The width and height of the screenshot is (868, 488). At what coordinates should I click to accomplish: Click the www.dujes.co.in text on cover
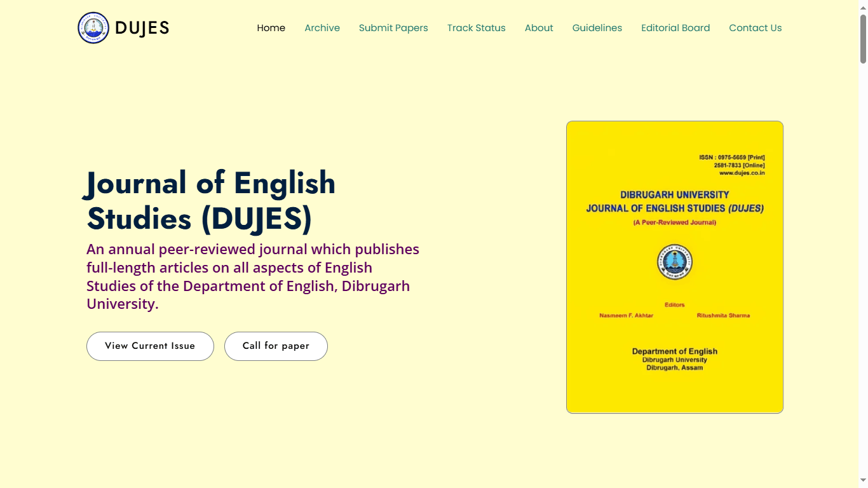click(742, 173)
